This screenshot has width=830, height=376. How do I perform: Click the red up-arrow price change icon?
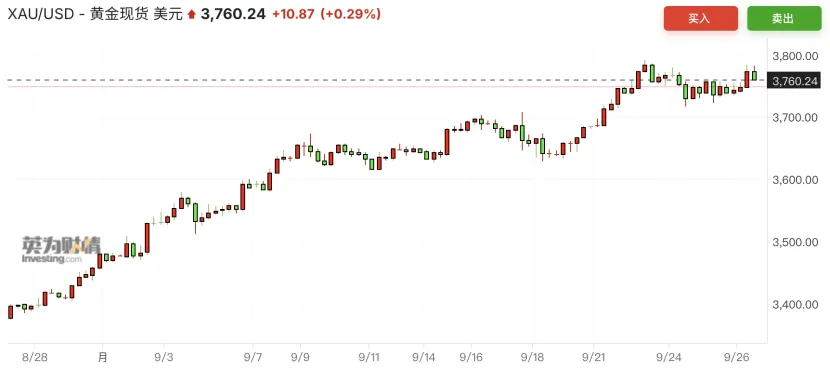[191, 15]
